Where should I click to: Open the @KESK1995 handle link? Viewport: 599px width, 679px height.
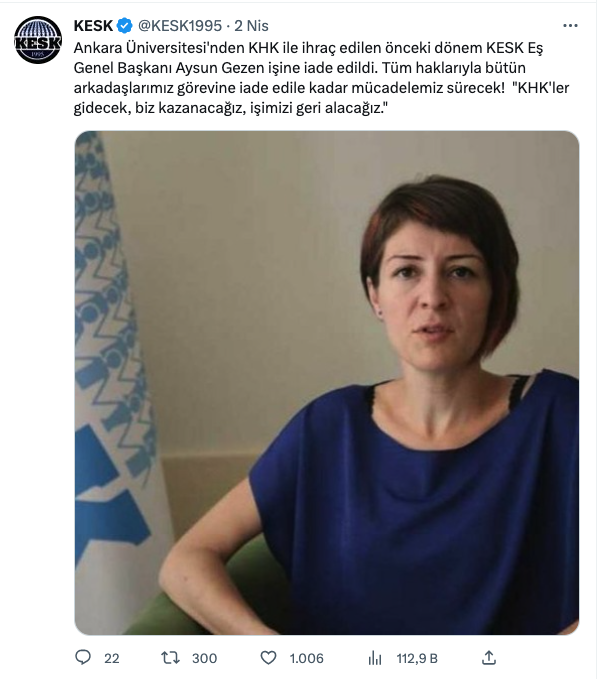point(180,26)
